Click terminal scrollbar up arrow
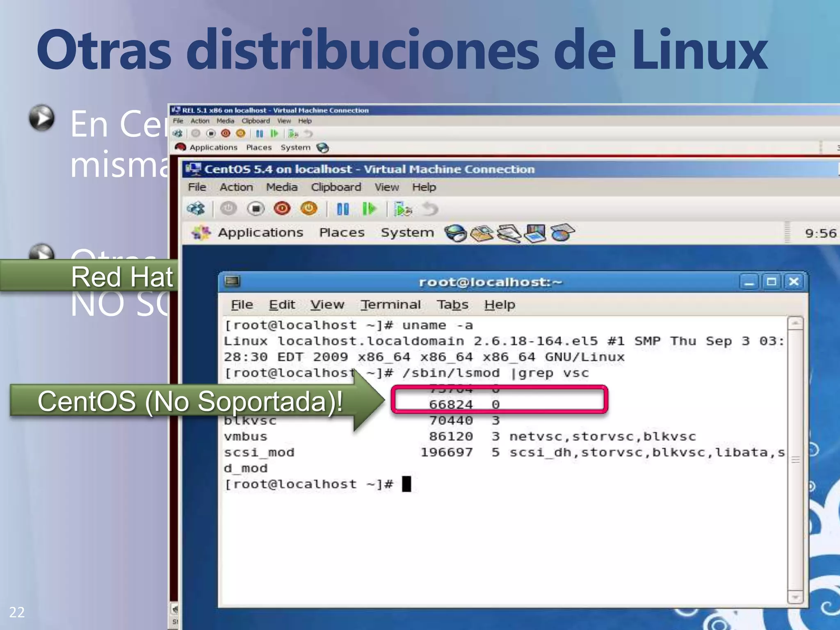 [795, 324]
